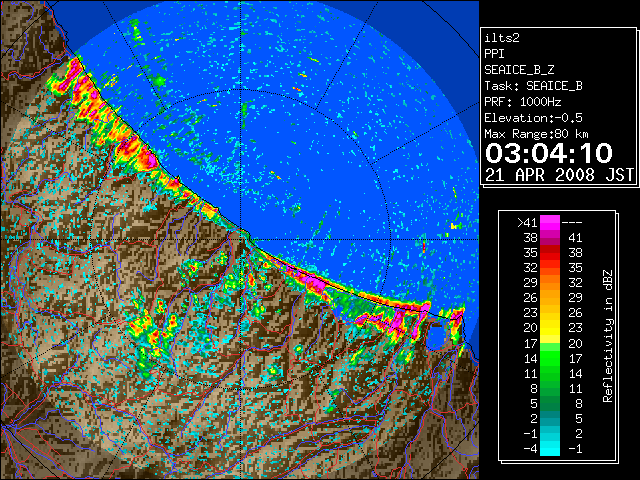Click the 'Max Range:80 km' line
The image size is (640, 480).
(536, 134)
